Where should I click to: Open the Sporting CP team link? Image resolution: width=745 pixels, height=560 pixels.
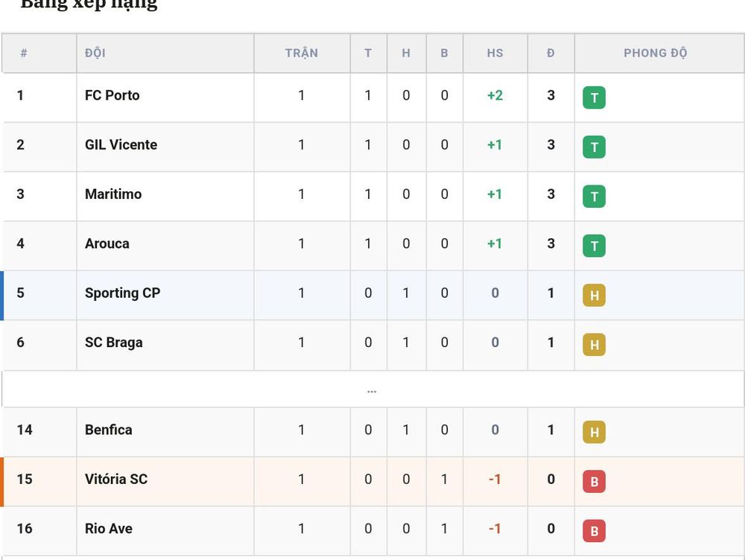[123, 293]
